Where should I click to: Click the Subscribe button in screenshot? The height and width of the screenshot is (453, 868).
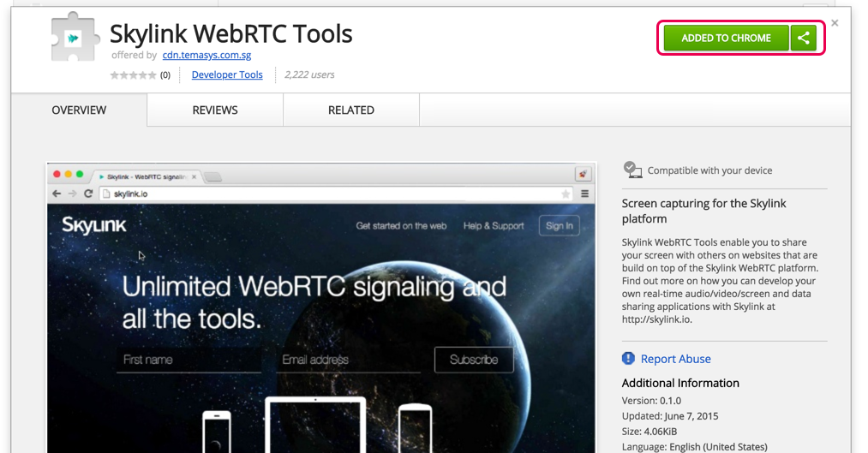(x=473, y=360)
